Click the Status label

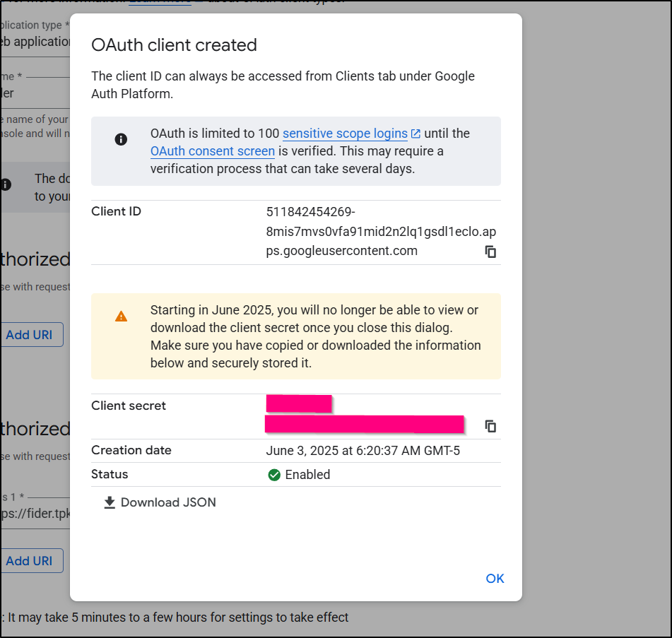pyautogui.click(x=110, y=474)
